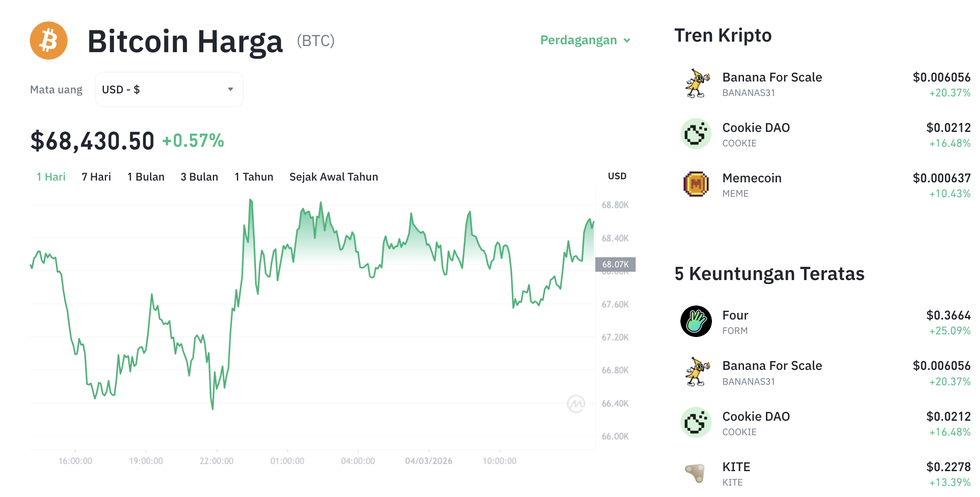
Task: Click the Banana For Scale icon under gainers
Action: [x=696, y=372]
